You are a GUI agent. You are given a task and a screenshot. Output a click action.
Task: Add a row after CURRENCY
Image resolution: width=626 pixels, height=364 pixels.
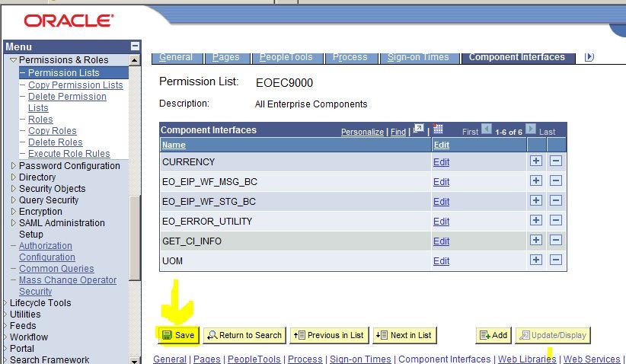coord(536,161)
